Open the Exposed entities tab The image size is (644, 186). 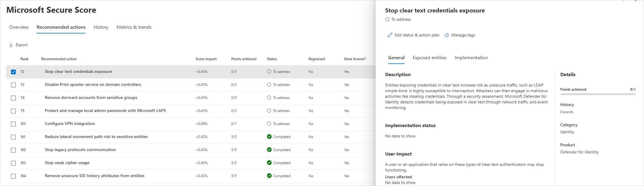(x=429, y=58)
